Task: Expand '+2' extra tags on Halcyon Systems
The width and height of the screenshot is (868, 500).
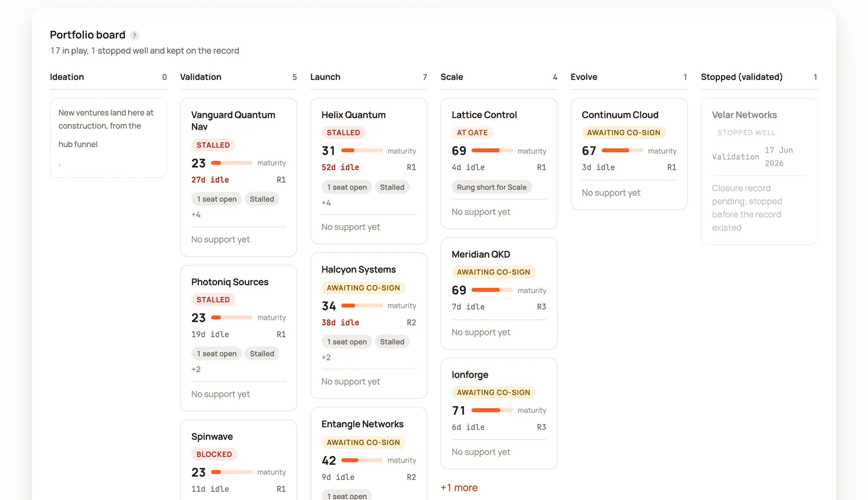Action: click(326, 357)
